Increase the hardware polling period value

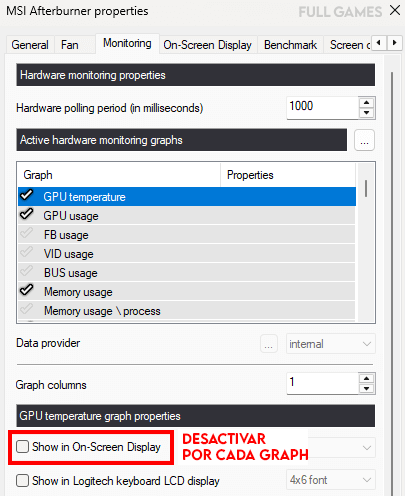pyautogui.click(x=367, y=103)
